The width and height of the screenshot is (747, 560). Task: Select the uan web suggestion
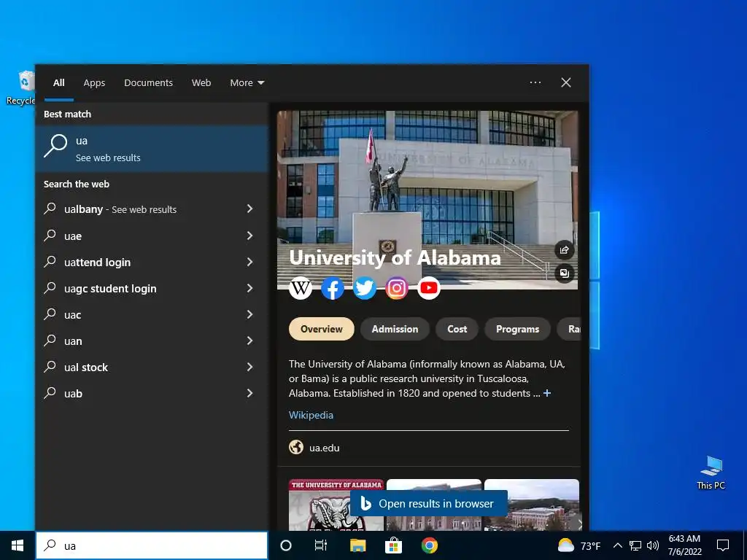pyautogui.click(x=152, y=341)
